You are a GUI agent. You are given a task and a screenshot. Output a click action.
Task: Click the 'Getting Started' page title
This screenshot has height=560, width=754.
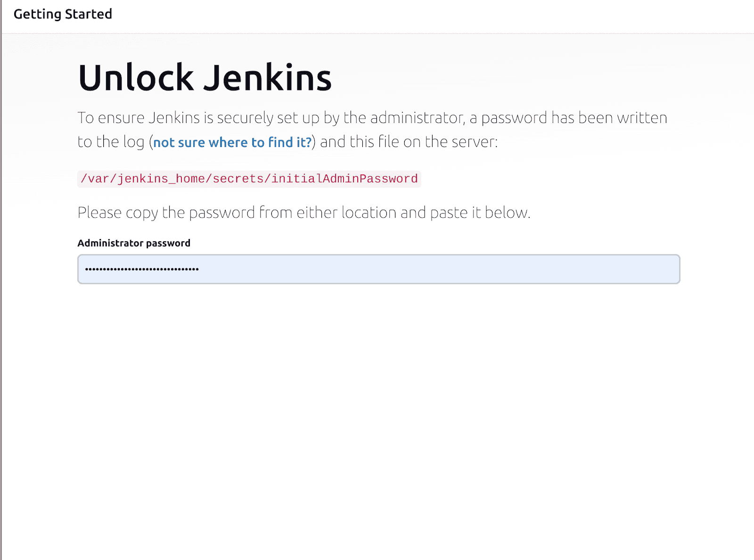tap(62, 14)
